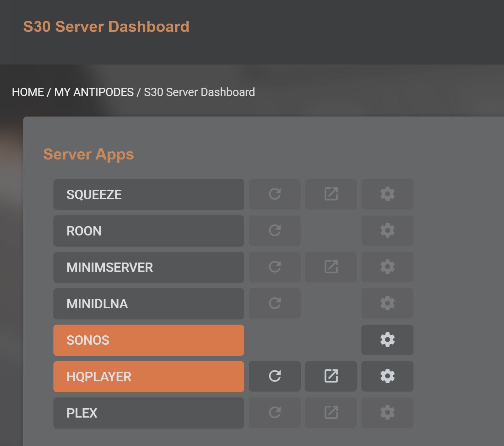The image size is (504, 446).
Task: Open SQUEEZE external link icon
Action: coord(331,194)
